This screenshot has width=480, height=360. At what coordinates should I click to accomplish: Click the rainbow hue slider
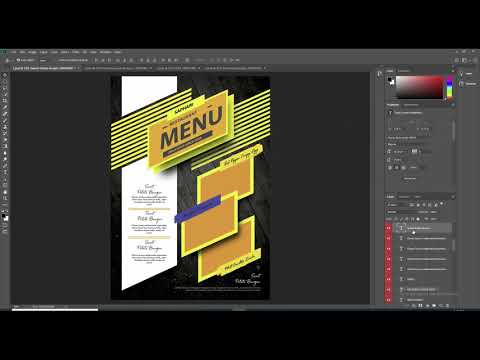point(450,87)
